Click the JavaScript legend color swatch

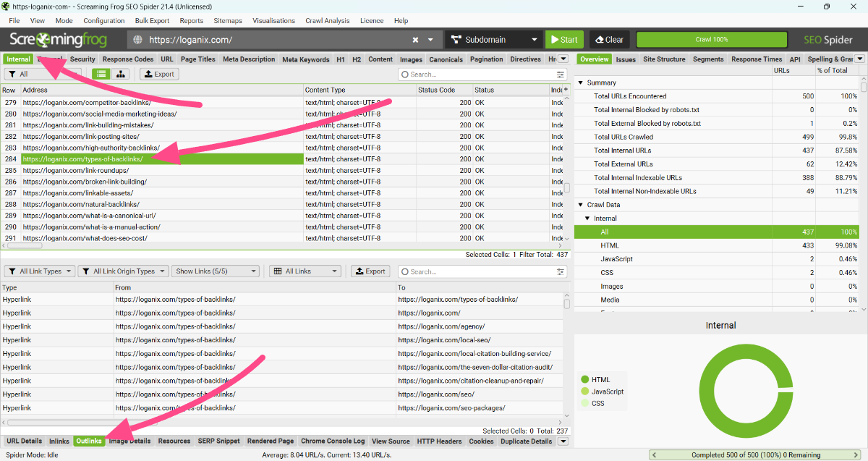tap(584, 392)
